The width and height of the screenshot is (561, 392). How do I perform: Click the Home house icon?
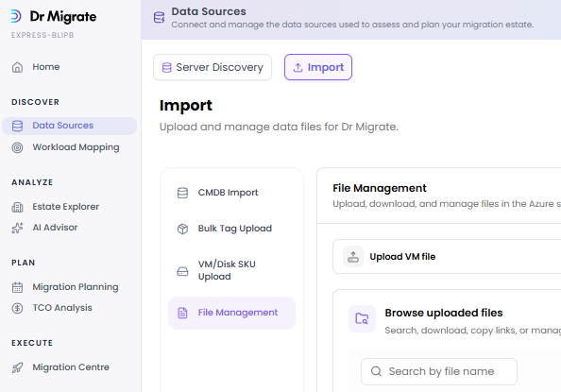click(17, 67)
